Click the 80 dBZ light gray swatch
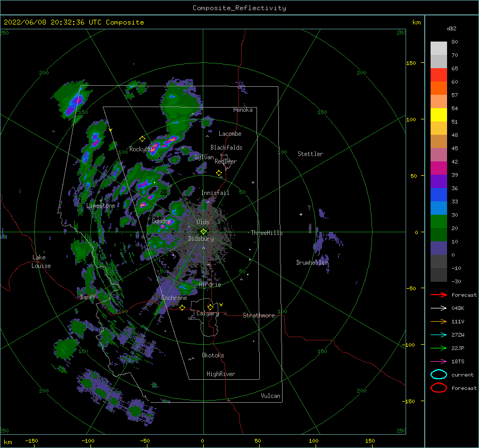This screenshot has width=479, height=448. click(x=439, y=48)
